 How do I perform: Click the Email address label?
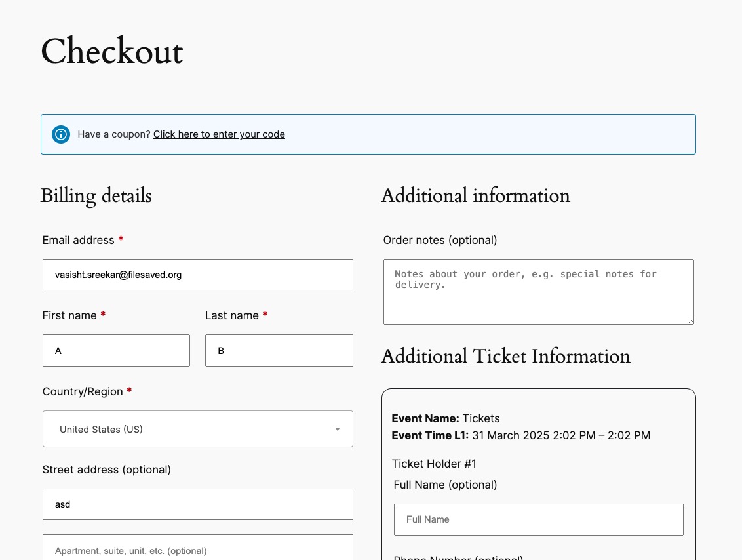[79, 240]
